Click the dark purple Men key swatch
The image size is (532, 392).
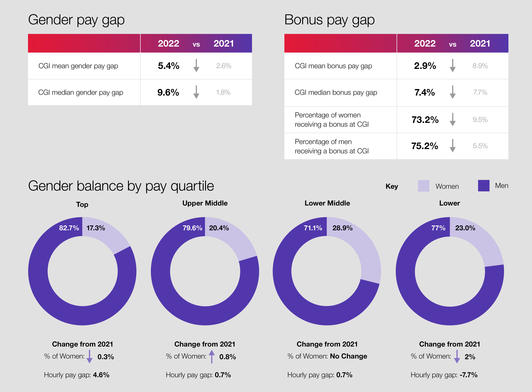[x=483, y=186]
